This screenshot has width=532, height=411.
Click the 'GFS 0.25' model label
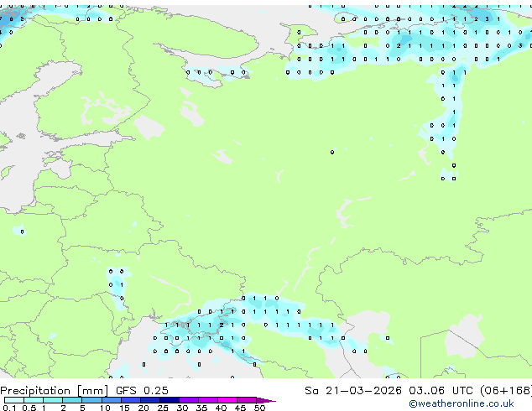(142, 391)
